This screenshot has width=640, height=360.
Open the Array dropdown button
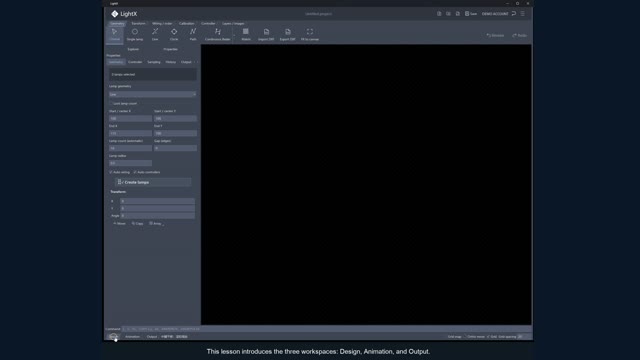pos(156,224)
